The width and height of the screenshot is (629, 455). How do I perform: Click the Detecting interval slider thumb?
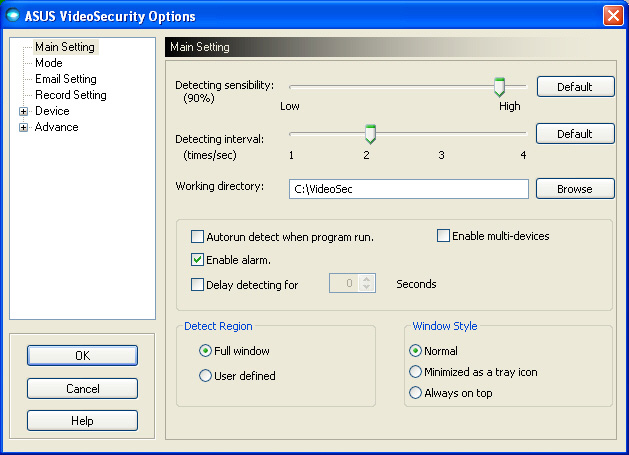(x=370, y=134)
